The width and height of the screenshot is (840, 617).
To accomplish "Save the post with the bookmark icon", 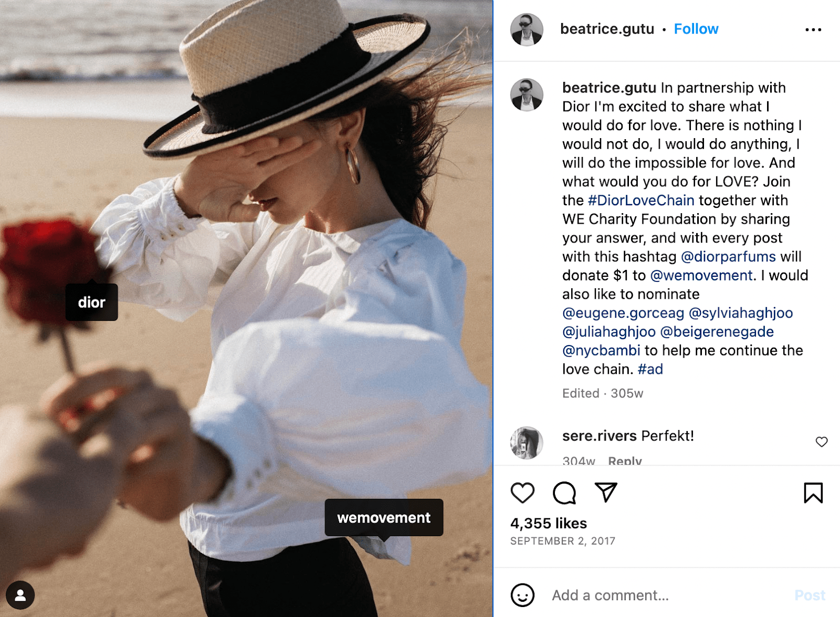I will [x=812, y=493].
